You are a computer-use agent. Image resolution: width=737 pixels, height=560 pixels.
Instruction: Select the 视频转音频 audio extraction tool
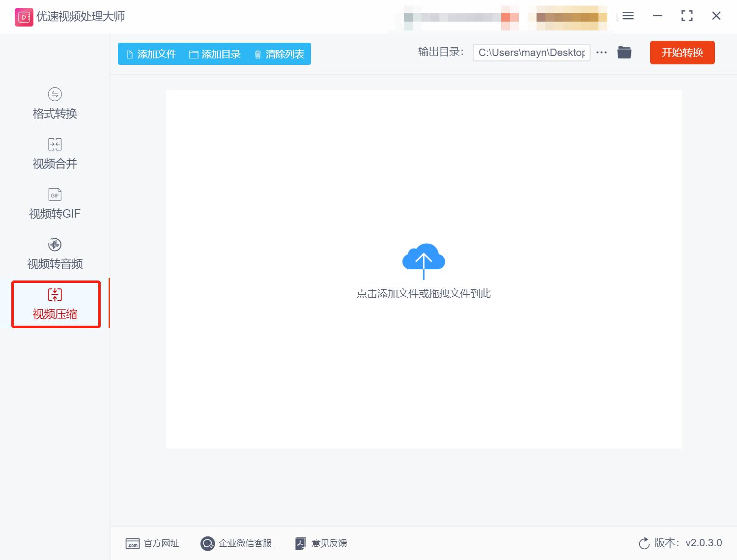54,254
